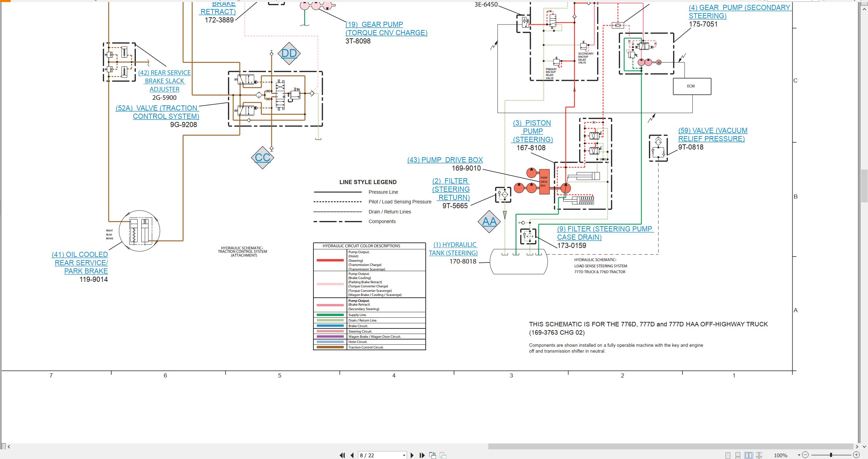
Task: Click the horizontal scroll right arrow
Action: pos(857,447)
